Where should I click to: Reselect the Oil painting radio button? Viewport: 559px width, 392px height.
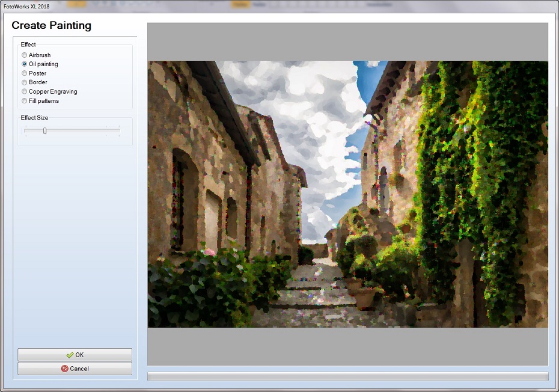(24, 64)
